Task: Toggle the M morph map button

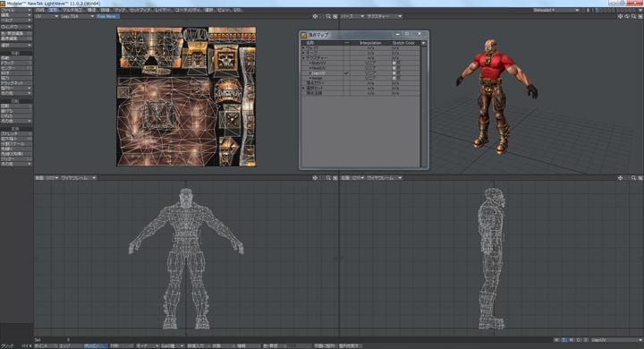Action: [572, 340]
